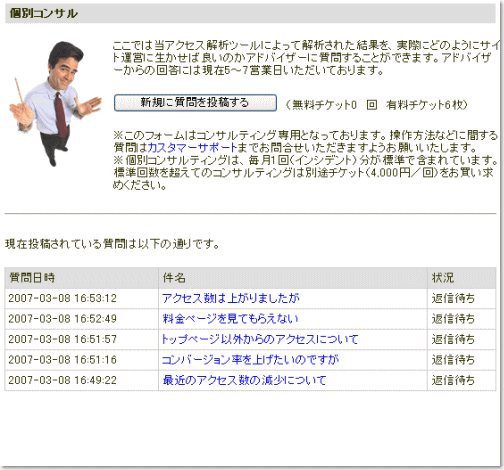Click the advisor man image
This screenshot has width=504, height=470.
click(55, 103)
